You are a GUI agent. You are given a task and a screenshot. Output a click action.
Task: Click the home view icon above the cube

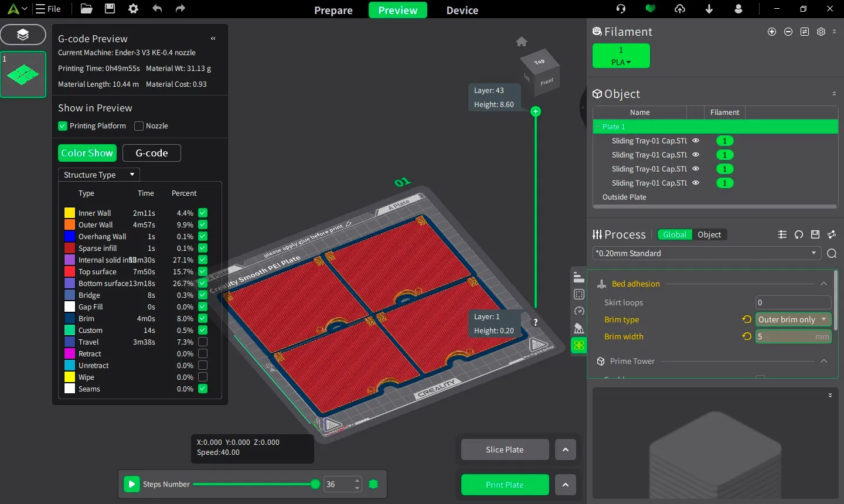(522, 42)
